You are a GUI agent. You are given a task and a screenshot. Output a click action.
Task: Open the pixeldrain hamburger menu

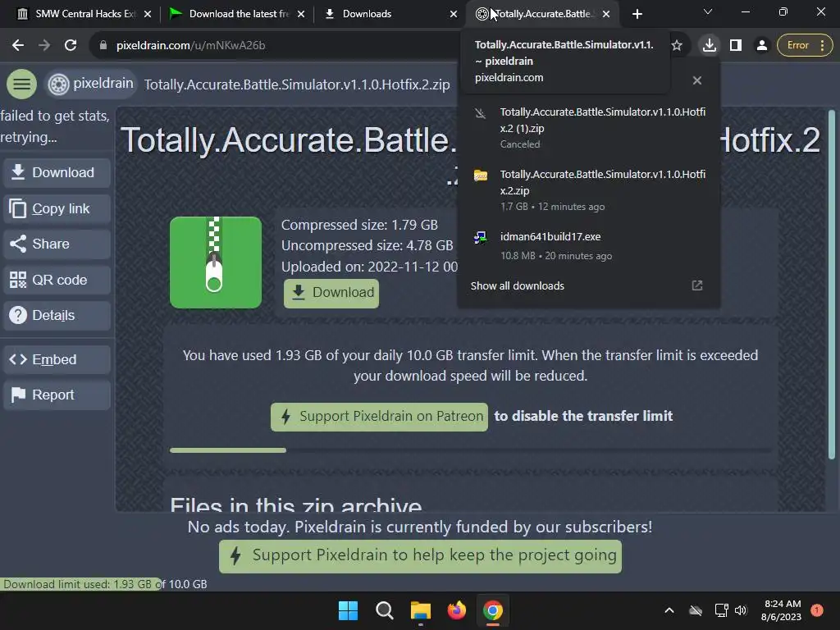pyautogui.click(x=21, y=84)
